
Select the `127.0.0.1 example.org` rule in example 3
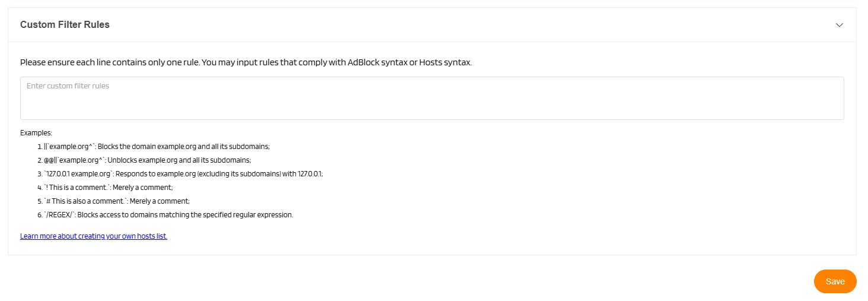[78, 174]
